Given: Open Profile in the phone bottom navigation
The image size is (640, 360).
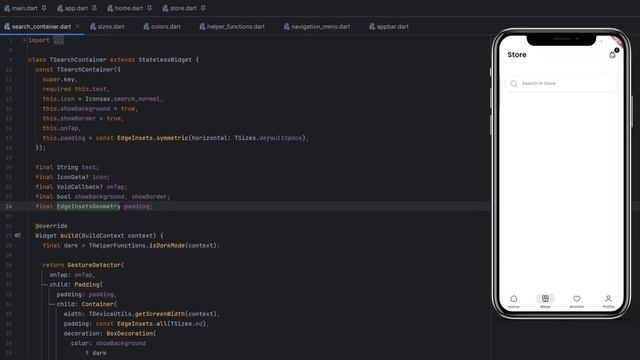Looking at the screenshot, I should pyautogui.click(x=608, y=301).
